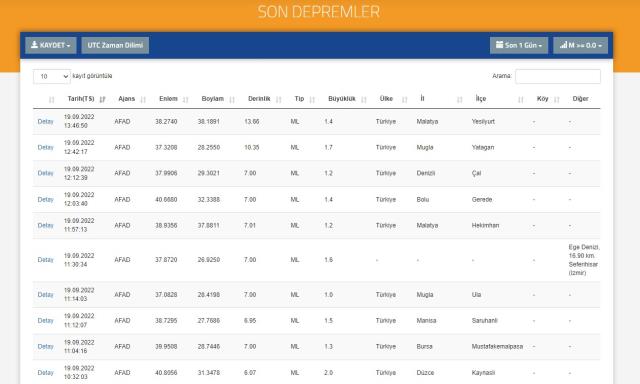This screenshot has height=384, width=640.
Task: Select the Kaynasli district cell
Action: [x=483, y=373]
